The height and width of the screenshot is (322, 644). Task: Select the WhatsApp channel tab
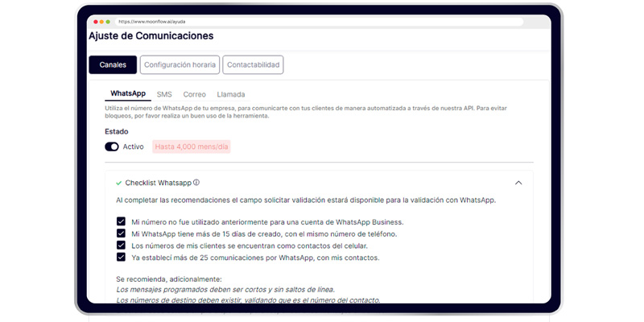click(x=128, y=93)
